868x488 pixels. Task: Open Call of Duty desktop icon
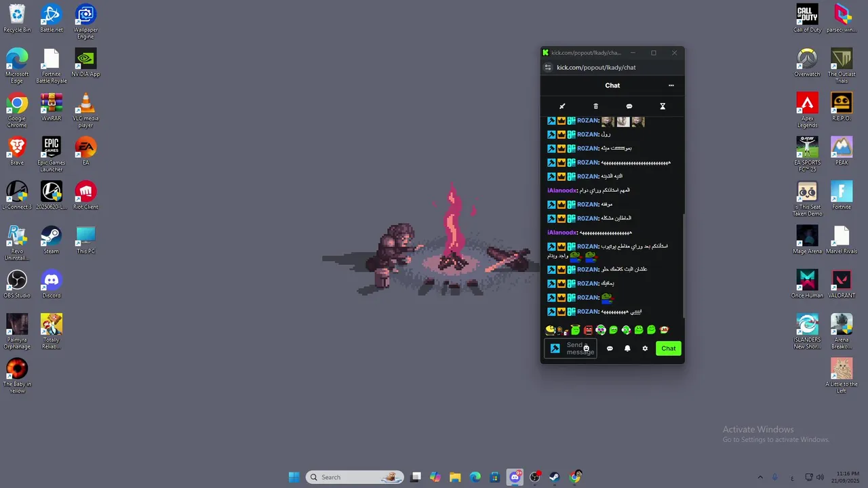(x=807, y=19)
